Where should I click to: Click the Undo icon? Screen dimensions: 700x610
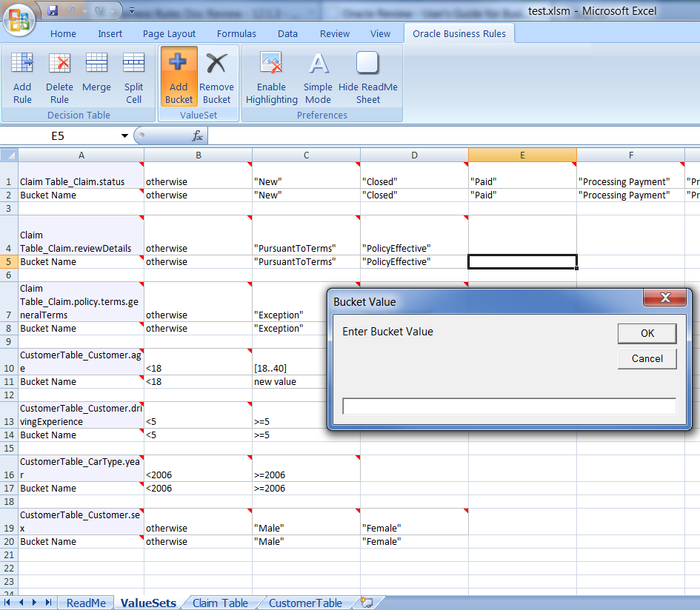(x=72, y=10)
